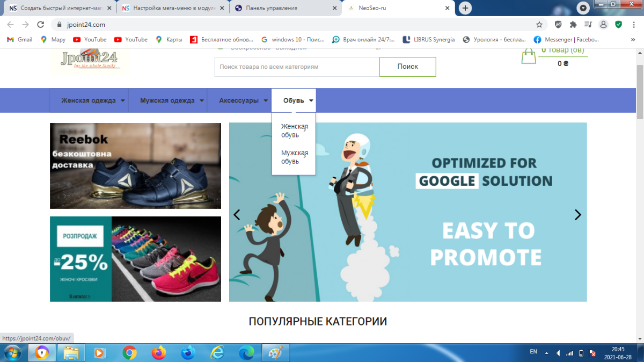Open Windows Media Player from taskbar
644x362 pixels.
pos(100,353)
